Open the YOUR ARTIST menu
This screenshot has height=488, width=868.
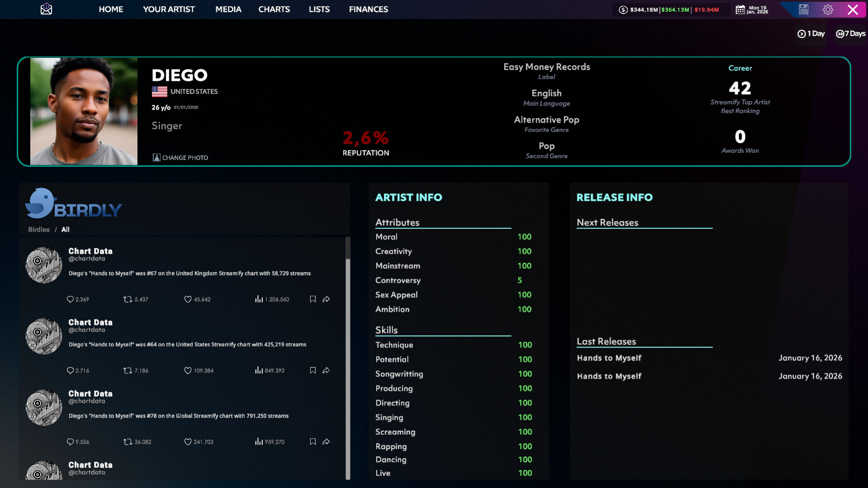tap(169, 9)
